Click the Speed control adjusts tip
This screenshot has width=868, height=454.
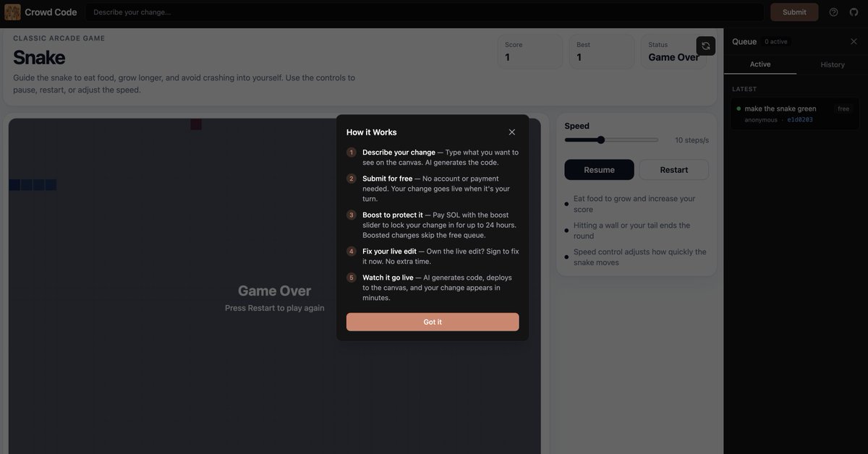click(x=640, y=257)
